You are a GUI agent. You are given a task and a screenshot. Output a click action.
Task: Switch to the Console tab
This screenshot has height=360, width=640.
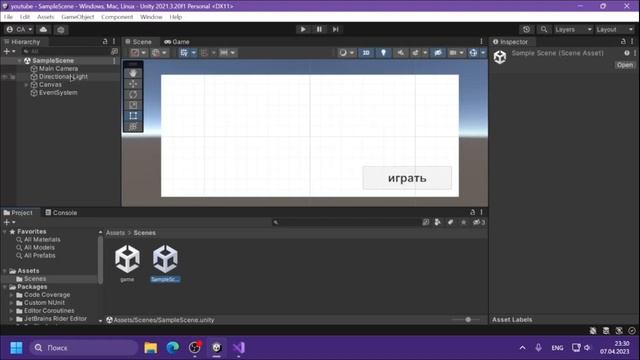coord(61,213)
